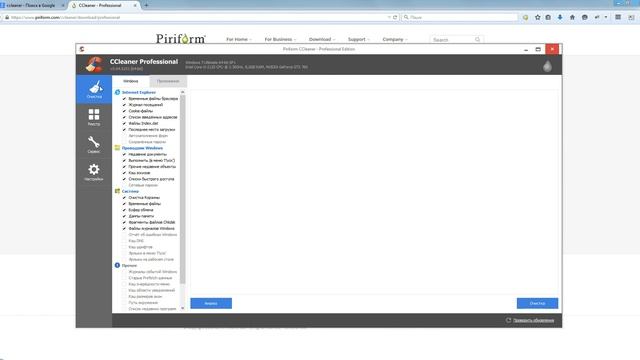Click the padlock icon in the address bar
Image resolution: width=640 pixels, height=360 pixels.
(7, 18)
